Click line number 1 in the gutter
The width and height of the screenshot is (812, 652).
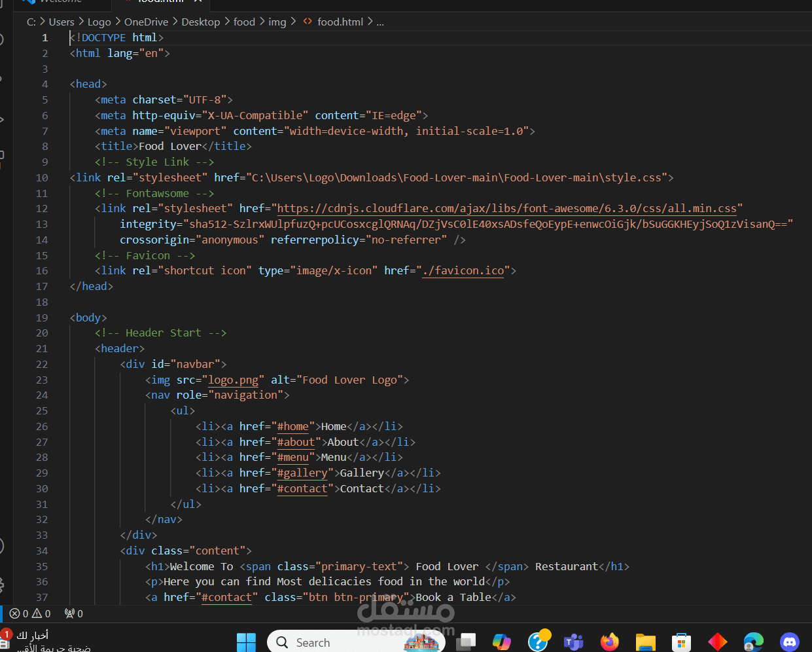pos(45,37)
